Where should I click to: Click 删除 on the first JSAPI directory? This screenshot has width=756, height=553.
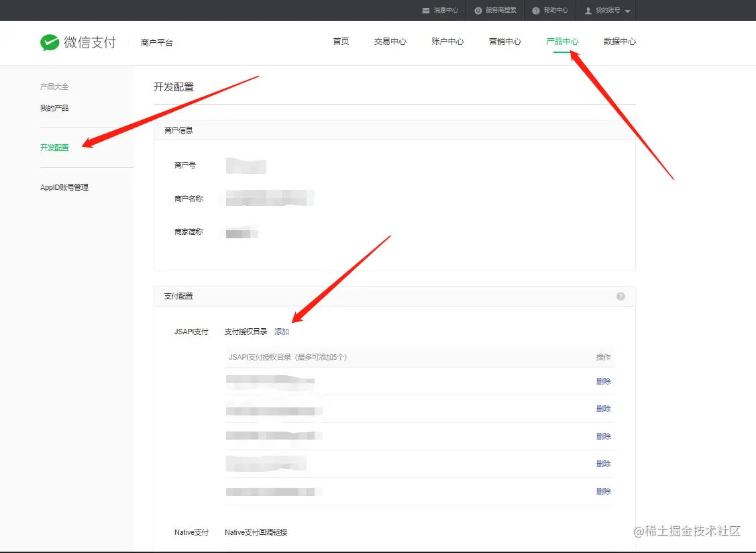603,381
